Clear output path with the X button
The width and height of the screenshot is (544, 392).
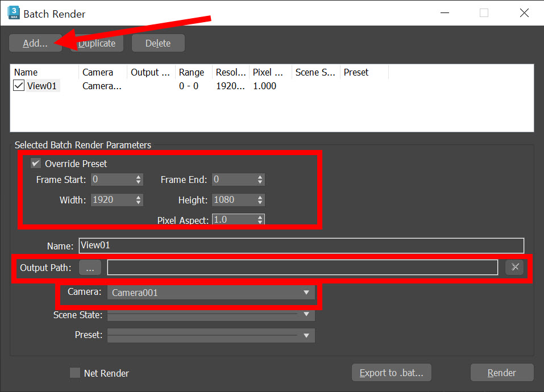pos(514,267)
